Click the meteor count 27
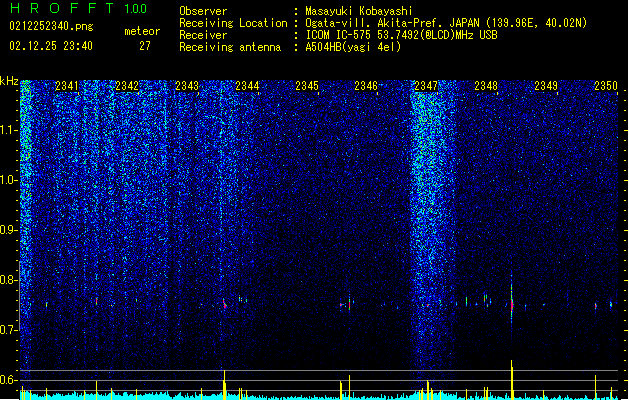This screenshot has width=629, height=400. [x=145, y=46]
